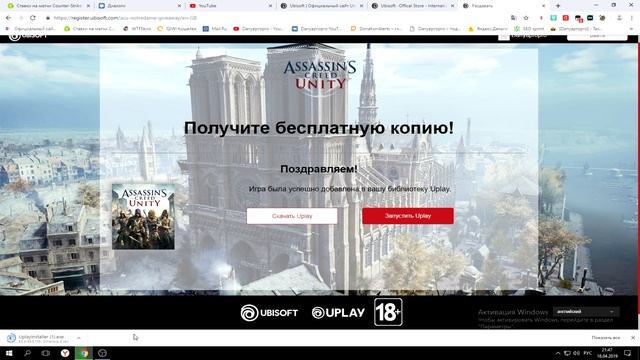Image resolution: width=640 pixels, height=360 pixels.
Task: Open the Uplay app icon on the taskbar
Action: click(102, 353)
